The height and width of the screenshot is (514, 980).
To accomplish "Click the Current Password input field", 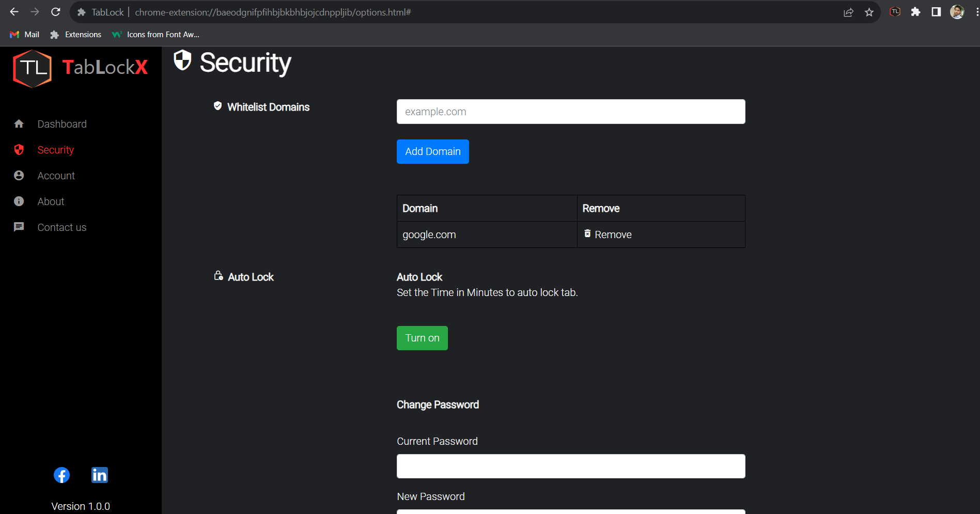I will (x=570, y=465).
